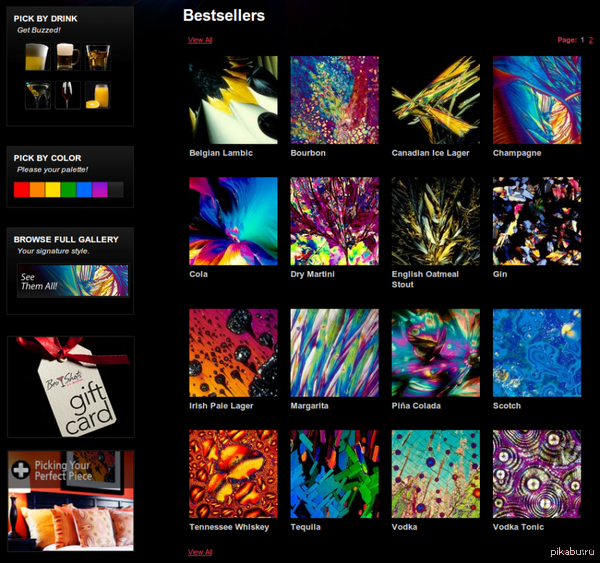Viewport: 600px width, 563px height.
Task: Pick the red color swatch
Action: 21,189
